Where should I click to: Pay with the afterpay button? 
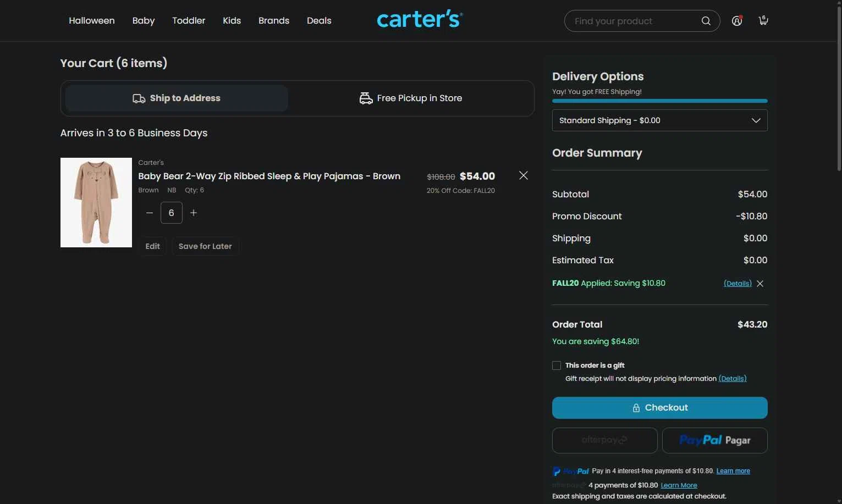pos(604,440)
